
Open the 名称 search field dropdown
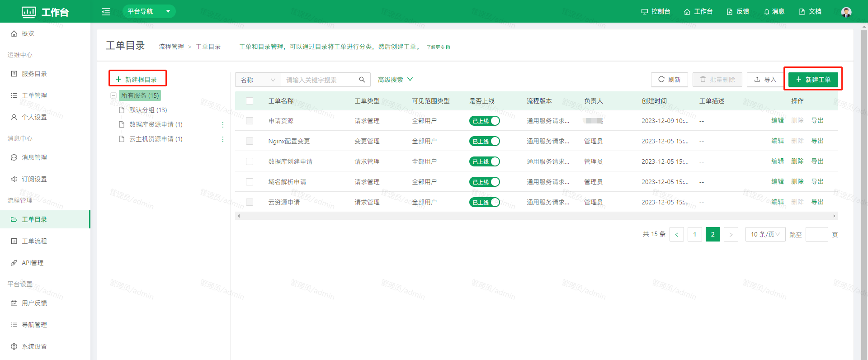pyautogui.click(x=258, y=80)
